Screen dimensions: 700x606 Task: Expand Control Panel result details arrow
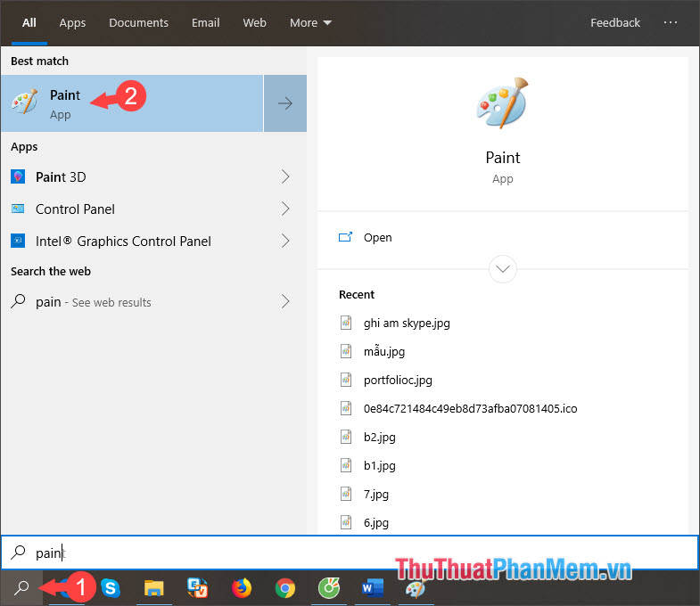pyautogui.click(x=285, y=209)
